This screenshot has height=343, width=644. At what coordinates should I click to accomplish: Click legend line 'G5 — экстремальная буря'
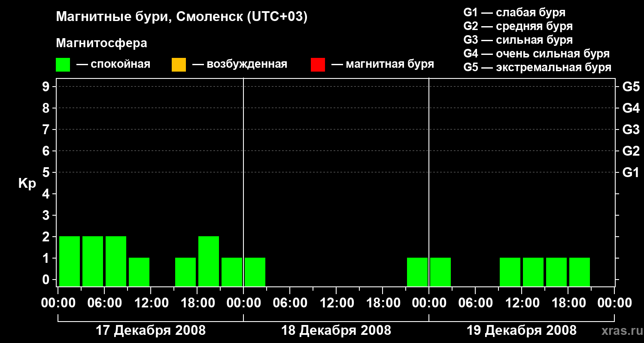[537, 67]
